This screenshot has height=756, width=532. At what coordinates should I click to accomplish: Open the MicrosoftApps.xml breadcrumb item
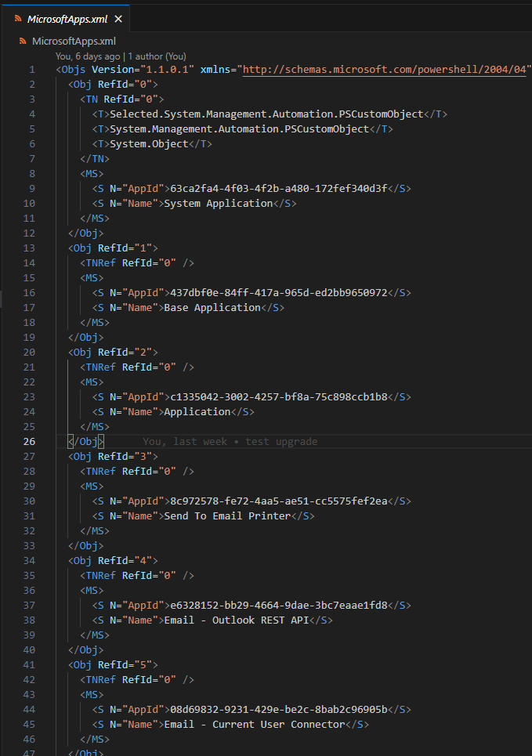(74, 41)
